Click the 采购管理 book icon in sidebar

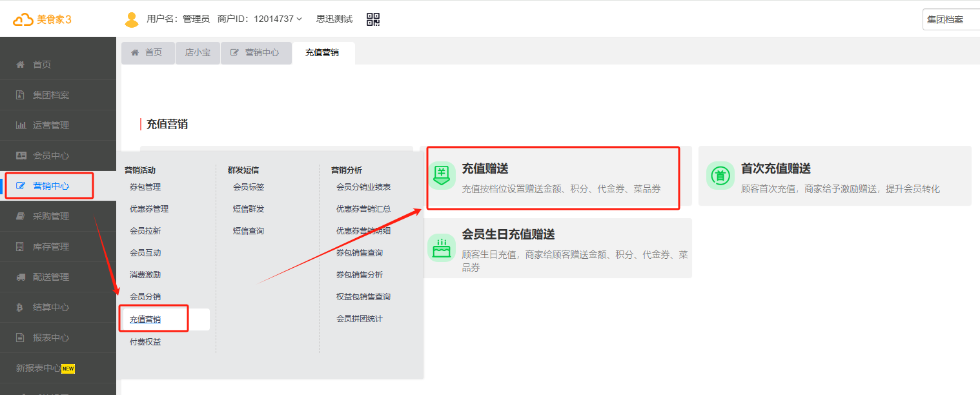click(x=21, y=216)
